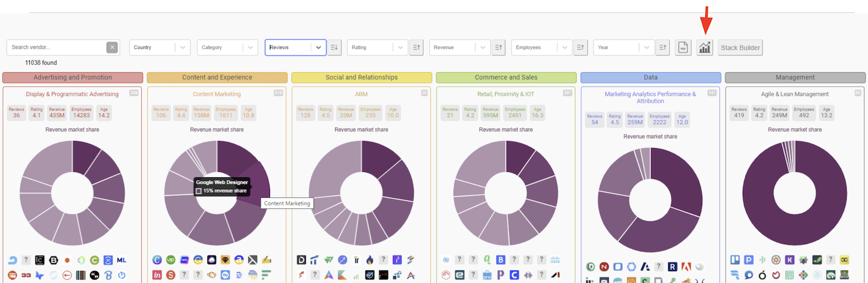
Task: Click the Search vendor input field
Action: click(x=57, y=48)
